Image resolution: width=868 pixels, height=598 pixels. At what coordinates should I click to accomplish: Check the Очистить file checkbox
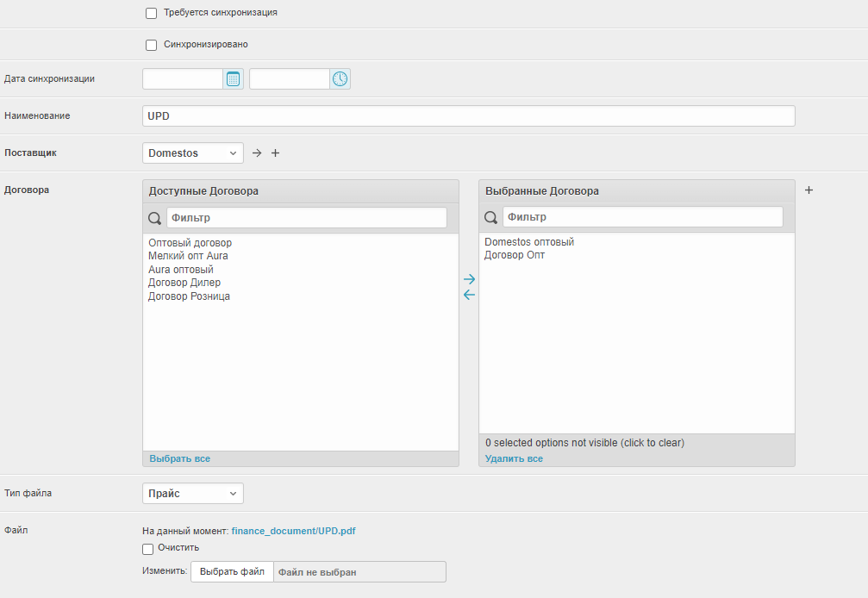click(x=148, y=548)
